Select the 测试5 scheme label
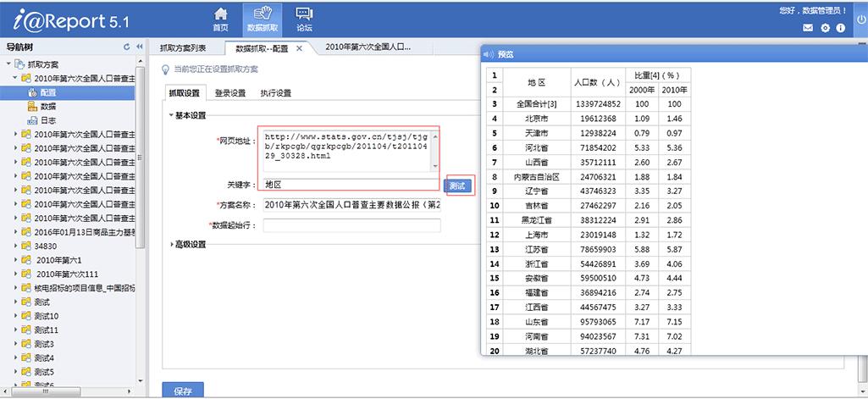 coord(44,371)
